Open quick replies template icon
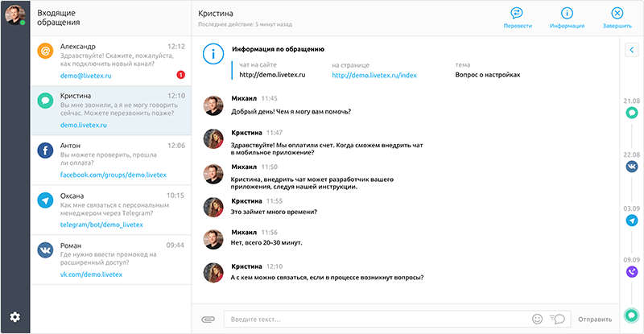 tap(557, 320)
